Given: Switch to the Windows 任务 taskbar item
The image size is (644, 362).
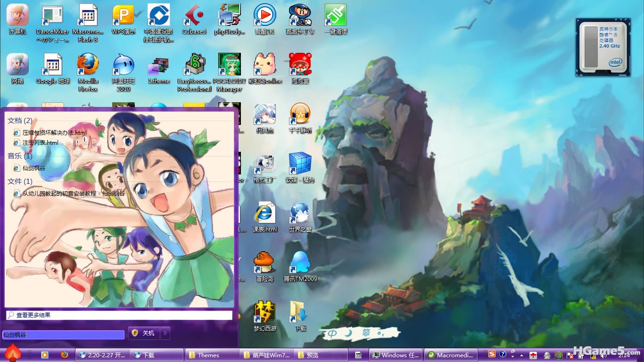Looking at the screenshot, I should pyautogui.click(x=395, y=355).
